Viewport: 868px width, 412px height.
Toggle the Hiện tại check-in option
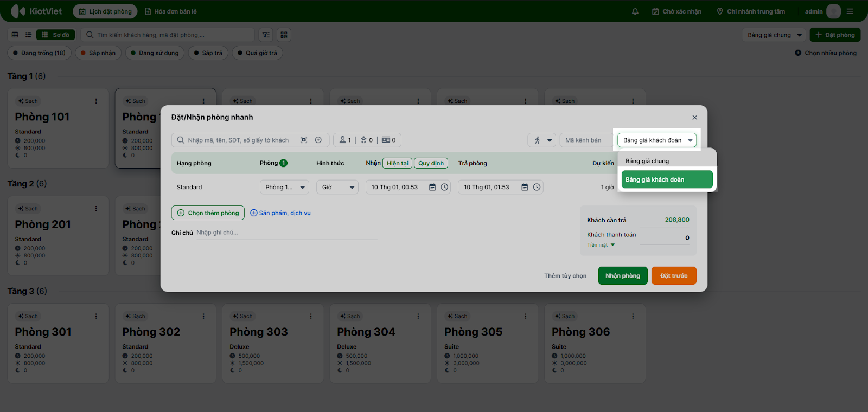397,163
